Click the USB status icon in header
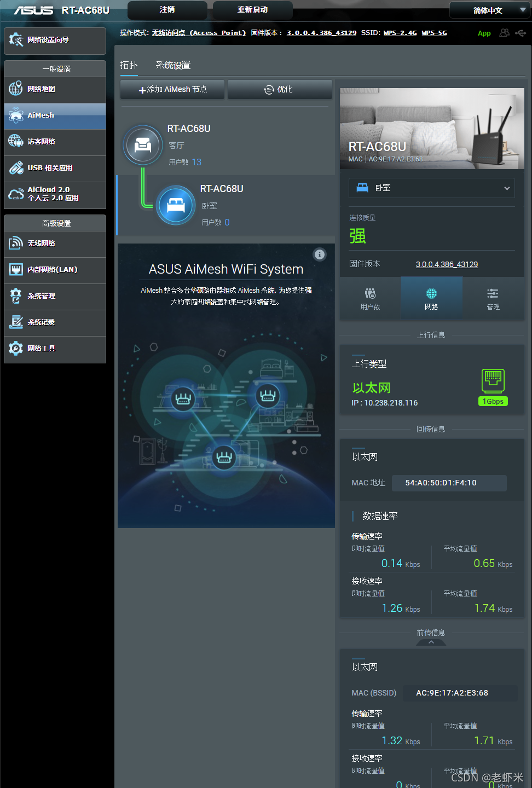This screenshot has width=532, height=788. (x=521, y=33)
